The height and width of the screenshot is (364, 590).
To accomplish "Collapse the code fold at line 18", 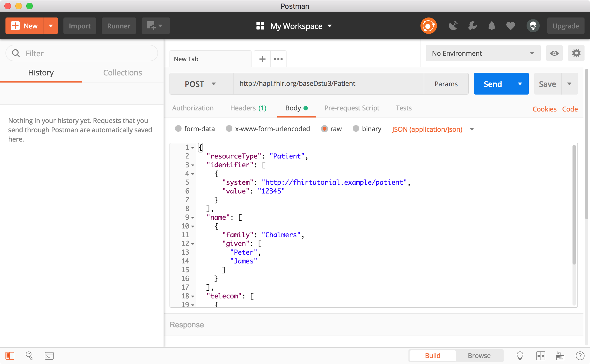I will 193,296.
